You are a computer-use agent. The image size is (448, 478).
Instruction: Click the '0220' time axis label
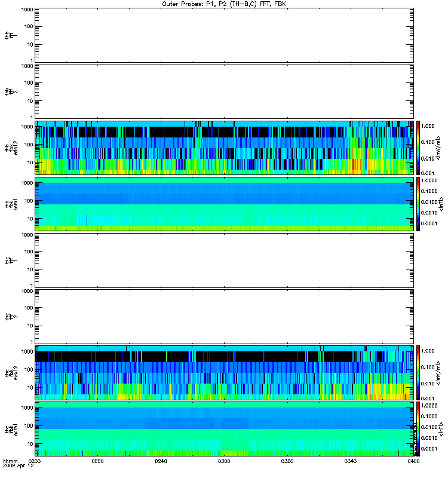point(97,461)
